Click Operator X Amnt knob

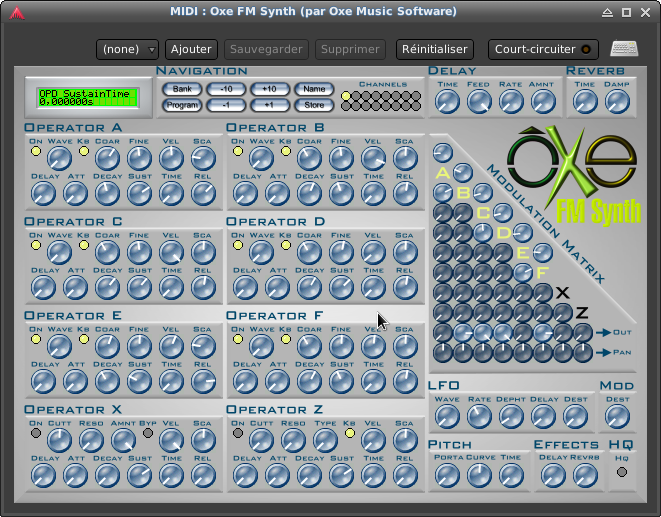tap(124, 441)
